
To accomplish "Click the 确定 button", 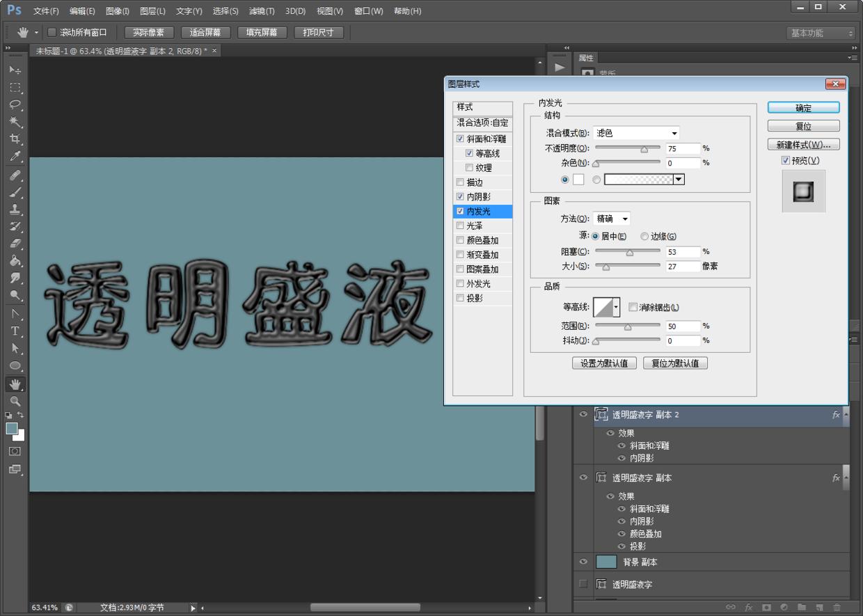I will coord(803,107).
